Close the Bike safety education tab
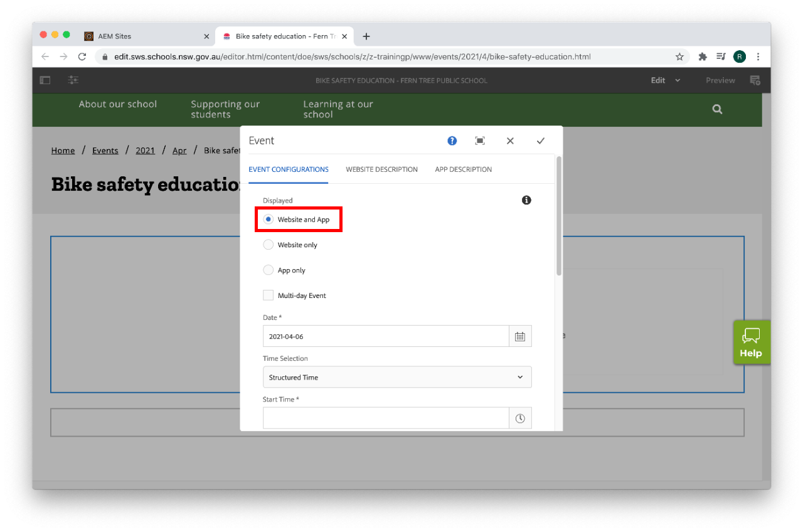 click(344, 36)
